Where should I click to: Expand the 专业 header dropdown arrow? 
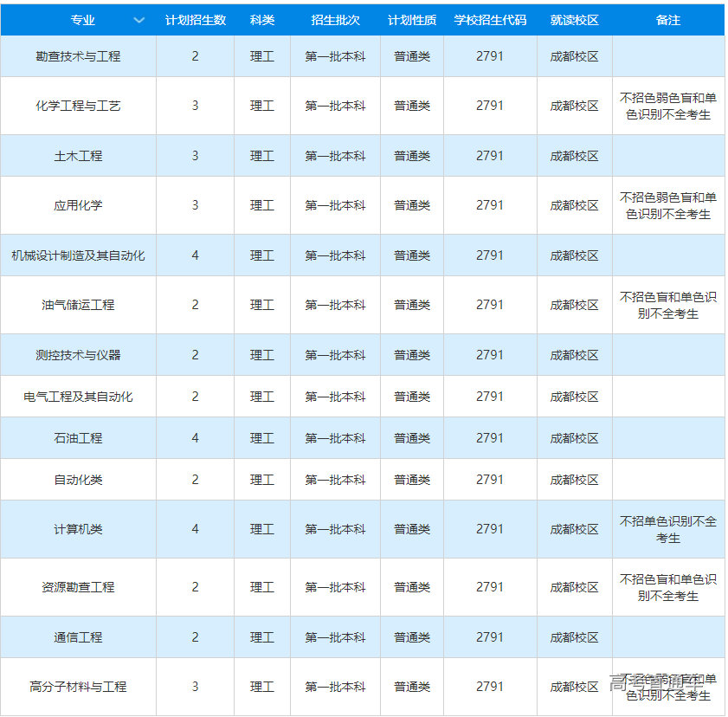click(139, 20)
